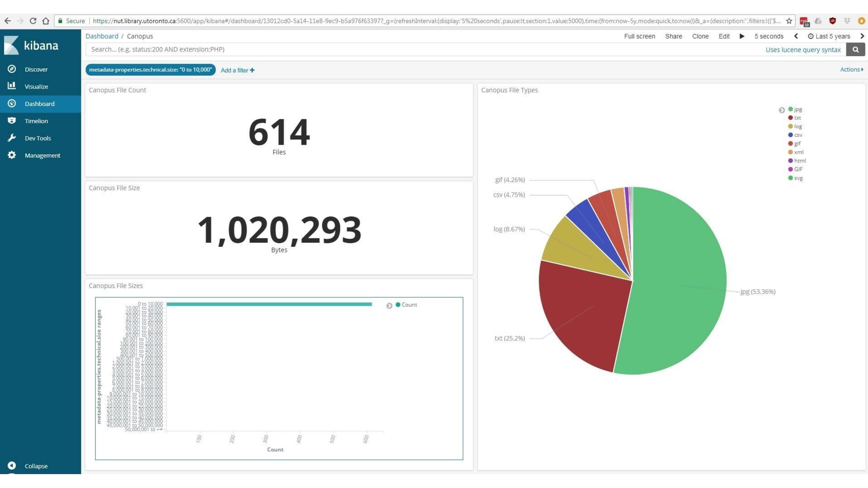868x488 pixels.
Task: Click the log legend color dot
Action: 790,126
